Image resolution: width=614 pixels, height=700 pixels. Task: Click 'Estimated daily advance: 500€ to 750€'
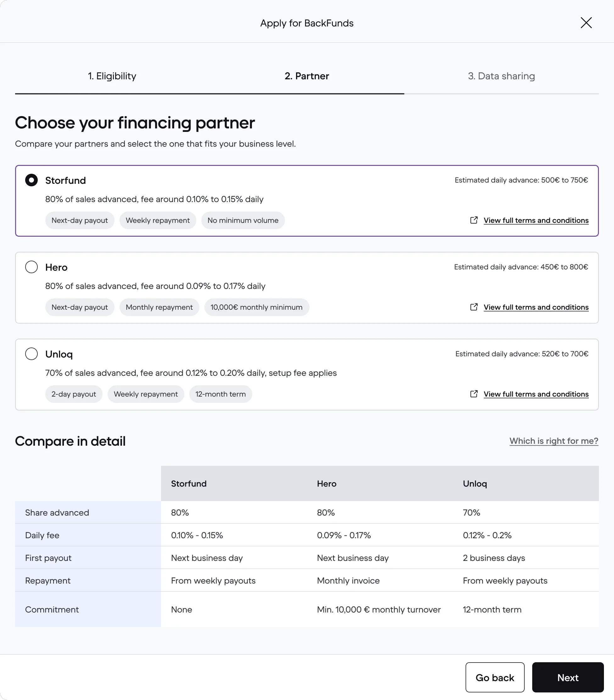tap(521, 180)
